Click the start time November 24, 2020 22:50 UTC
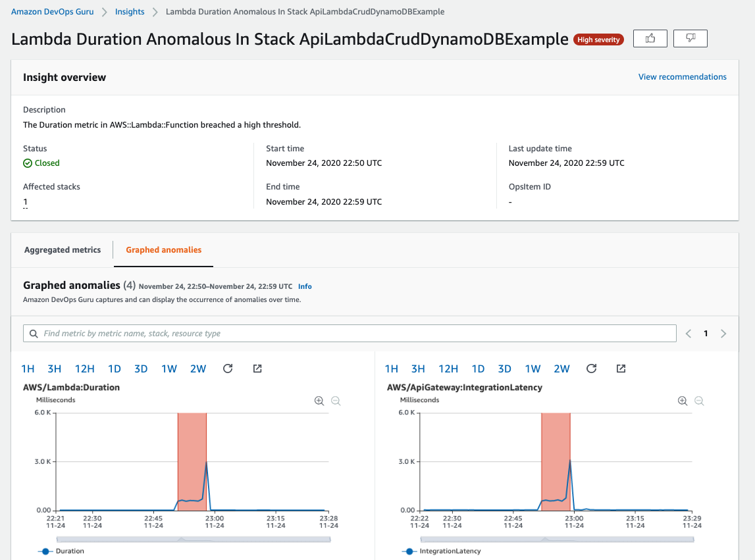Screen dimensions: 755x560 click(324, 163)
